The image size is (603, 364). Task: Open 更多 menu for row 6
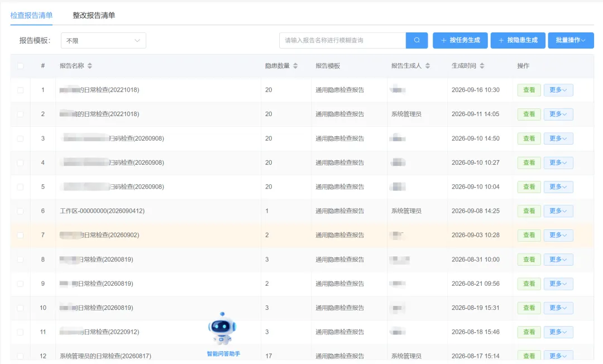click(558, 211)
